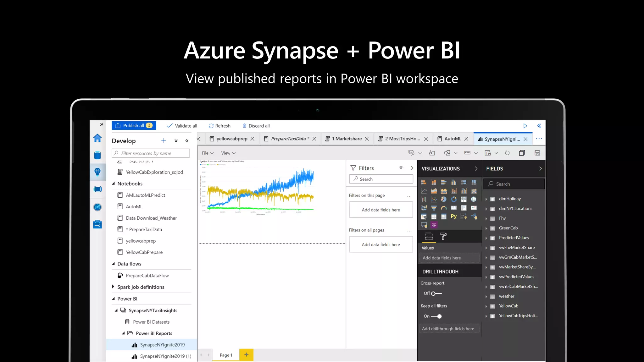Open more tabs via ellipsis button
This screenshot has width=644, height=362.
[x=539, y=139]
